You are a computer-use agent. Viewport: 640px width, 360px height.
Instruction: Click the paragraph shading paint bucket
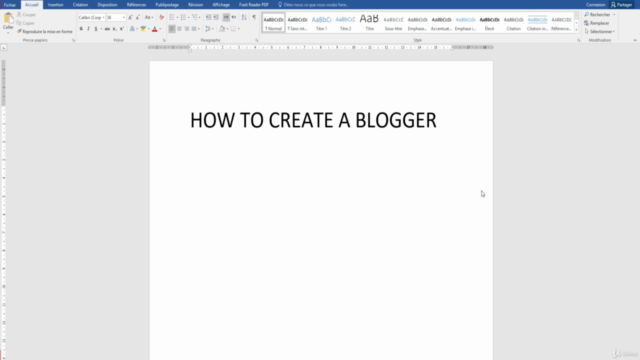[x=222, y=29]
